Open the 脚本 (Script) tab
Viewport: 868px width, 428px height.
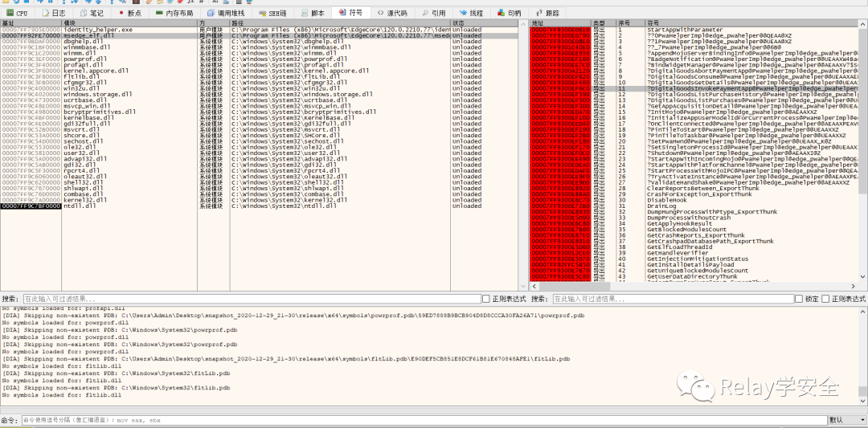coord(313,13)
